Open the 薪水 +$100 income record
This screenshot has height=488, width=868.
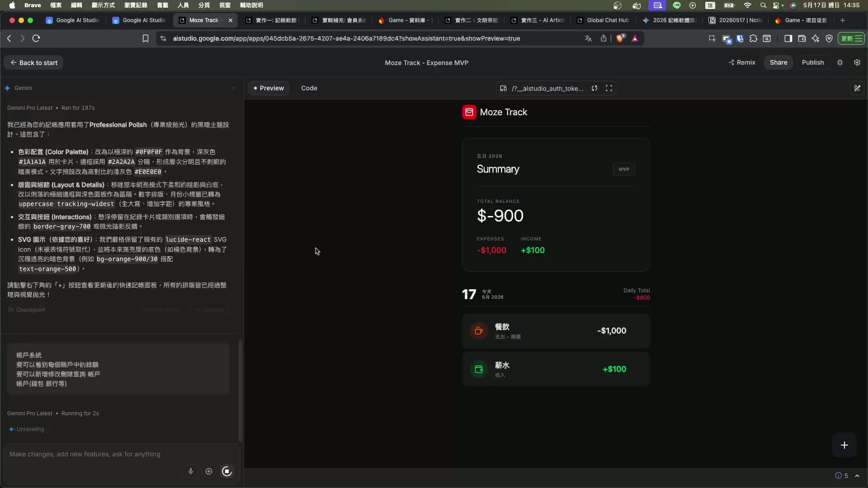point(556,369)
